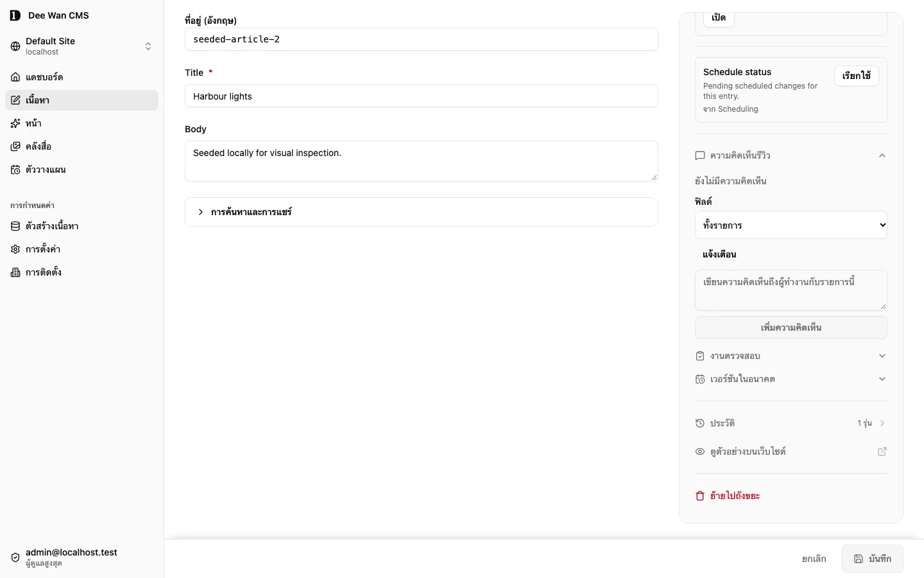Click the admin@localhost.test account text

point(71,552)
